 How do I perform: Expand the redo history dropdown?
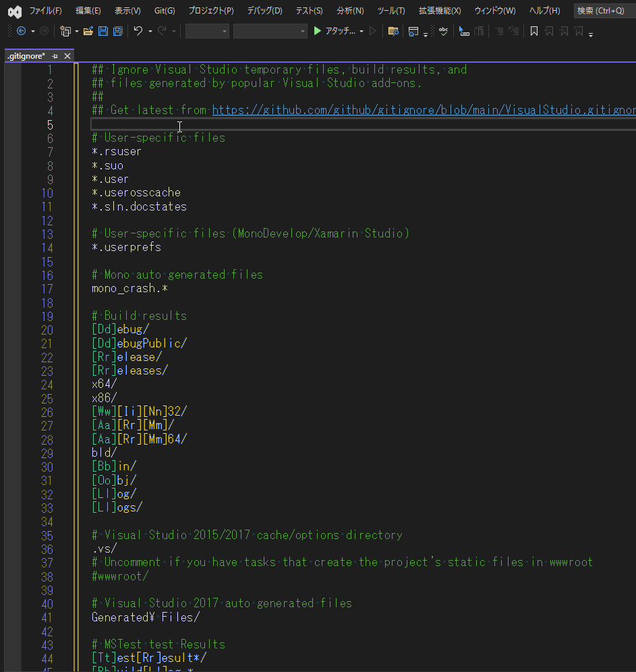[174, 31]
